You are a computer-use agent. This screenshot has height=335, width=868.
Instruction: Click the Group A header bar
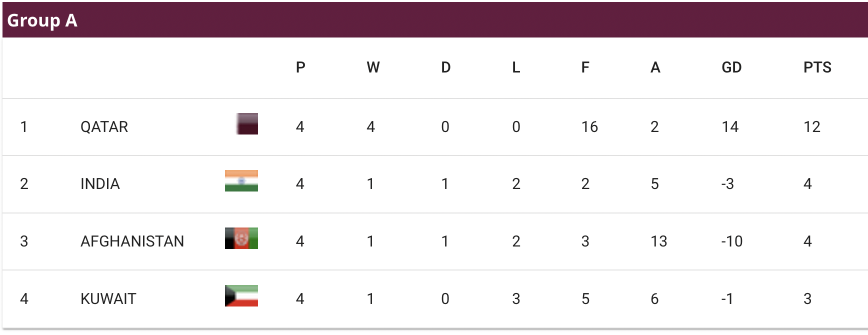coord(435,20)
